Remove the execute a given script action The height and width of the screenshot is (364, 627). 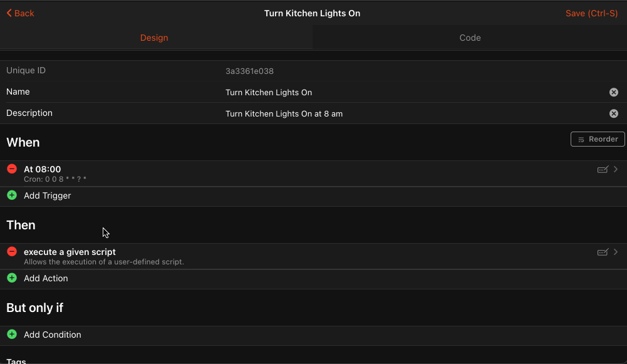tap(12, 252)
